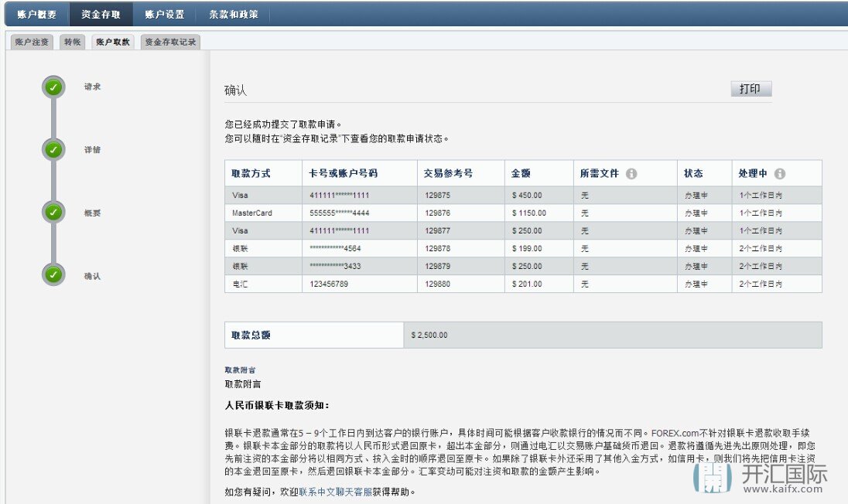Click the 确认 step checkmark icon
Viewport: 848px width, 504px height.
click(53, 275)
